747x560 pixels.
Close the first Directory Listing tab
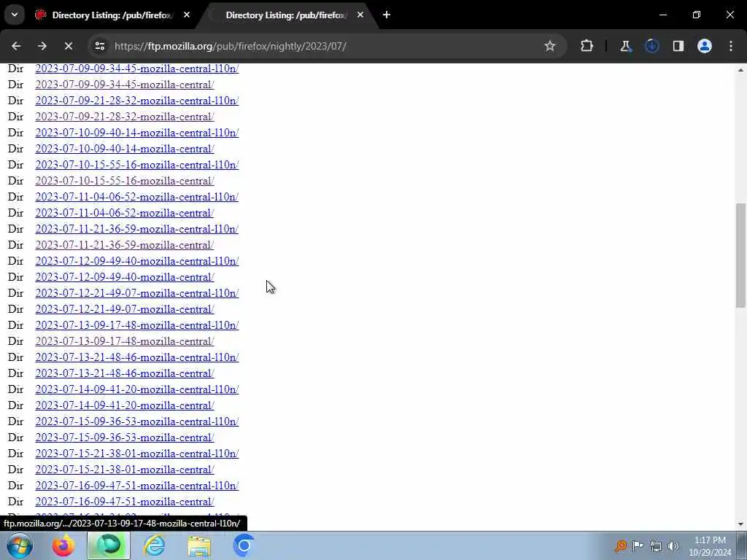[x=187, y=15]
